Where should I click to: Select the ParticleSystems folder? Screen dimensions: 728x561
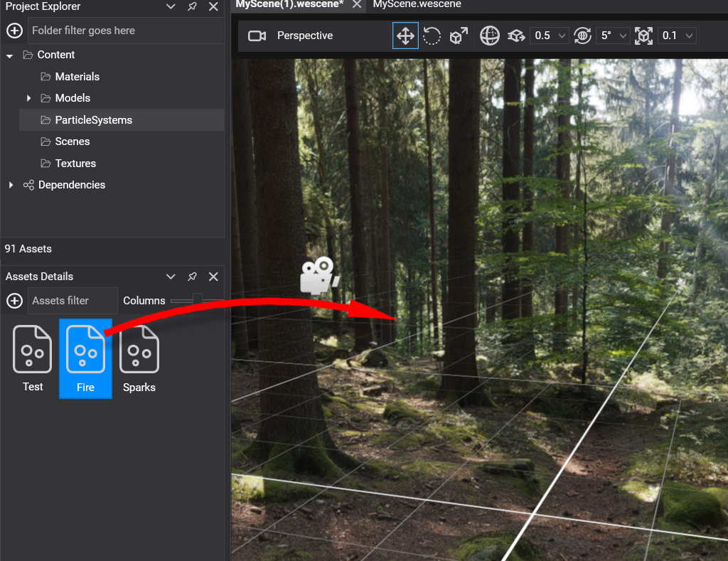pyautogui.click(x=93, y=120)
